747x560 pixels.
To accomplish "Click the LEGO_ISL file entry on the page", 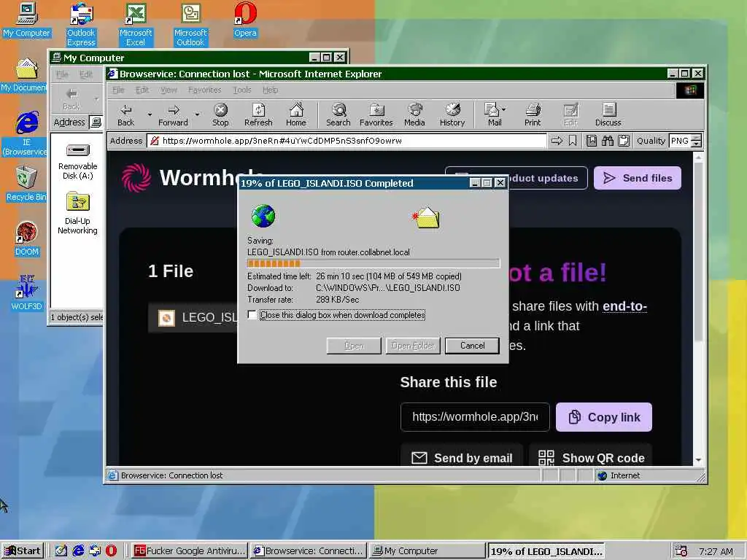I will [193, 318].
